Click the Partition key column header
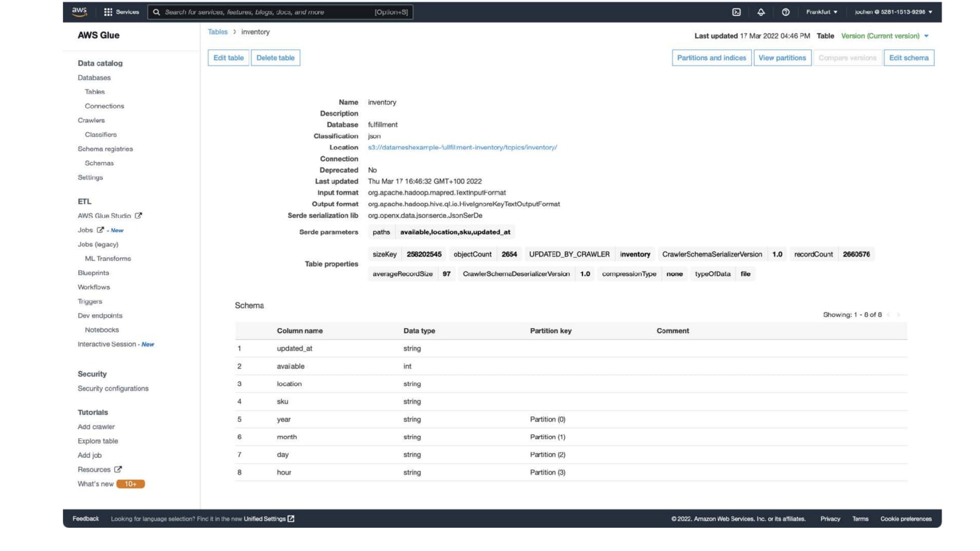The width and height of the screenshot is (980, 551). tap(551, 331)
